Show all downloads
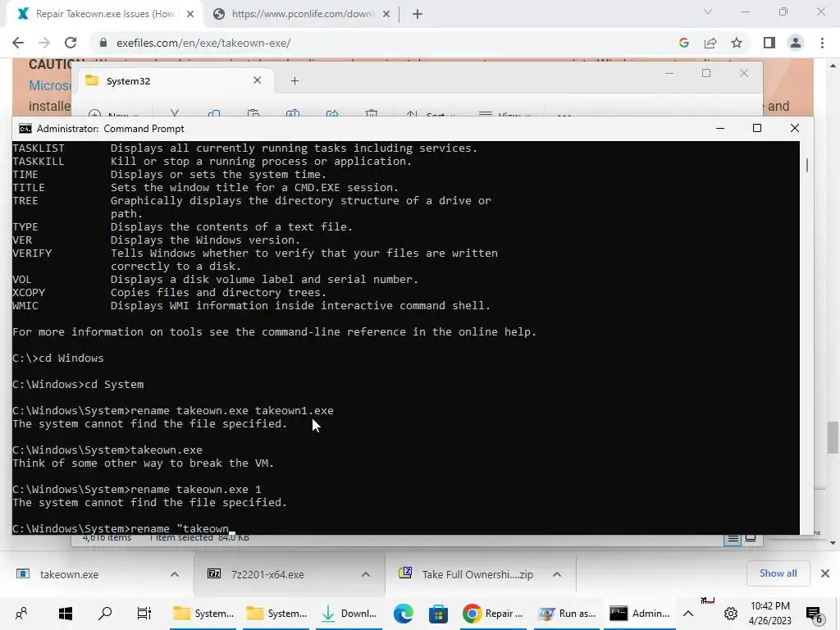 click(778, 573)
